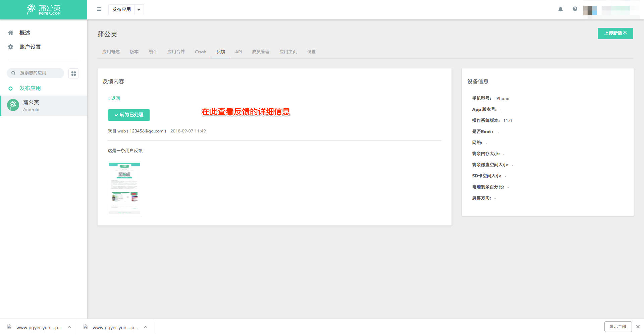The image size is (644, 335).
Task: Open the 设置 tab
Action: (311, 52)
